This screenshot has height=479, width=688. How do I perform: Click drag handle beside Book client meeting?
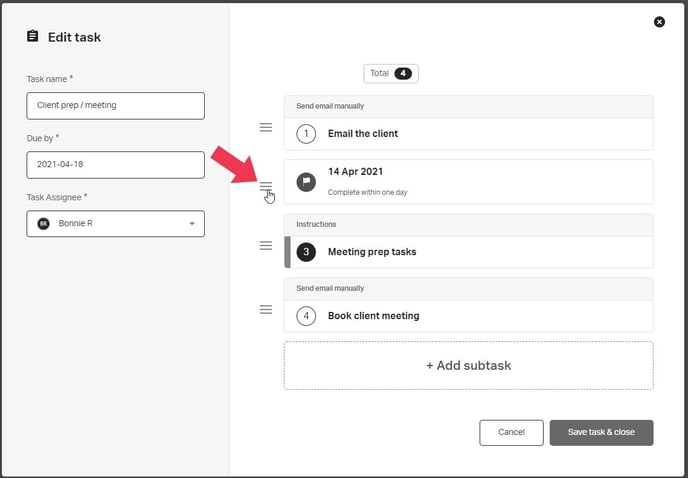click(266, 309)
